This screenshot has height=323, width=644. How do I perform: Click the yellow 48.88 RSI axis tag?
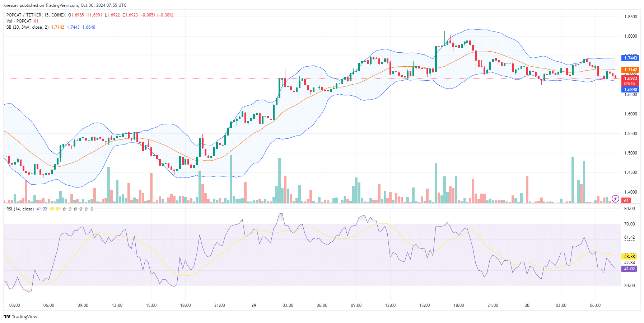[629, 257]
